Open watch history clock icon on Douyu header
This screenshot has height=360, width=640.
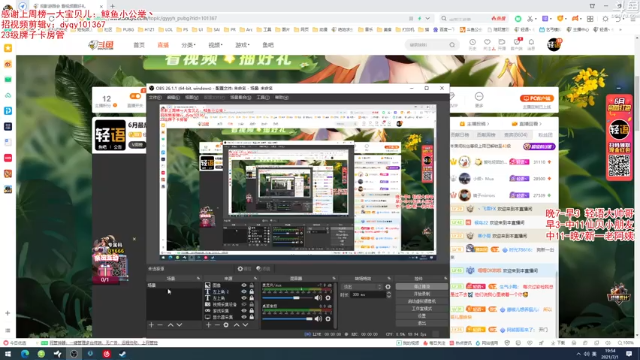(472, 42)
